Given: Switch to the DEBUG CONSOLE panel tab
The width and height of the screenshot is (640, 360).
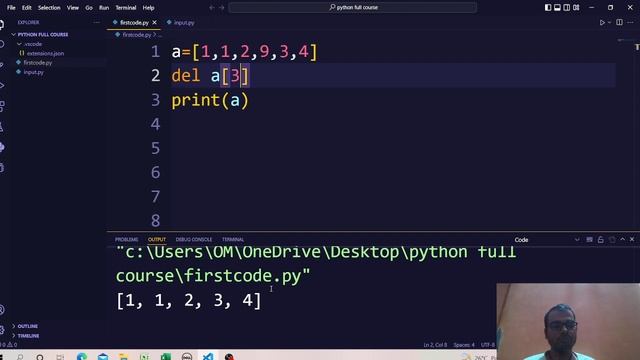Looking at the screenshot, I should [193, 240].
